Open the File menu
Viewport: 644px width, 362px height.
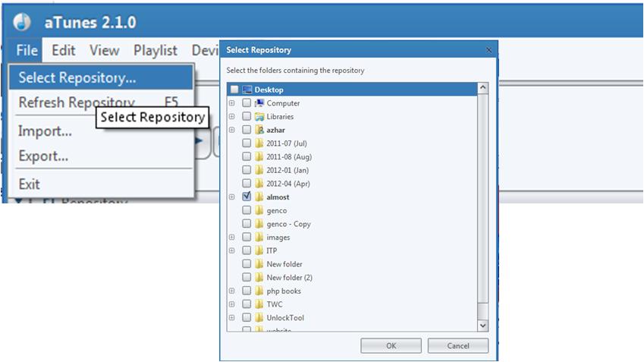pyautogui.click(x=27, y=51)
